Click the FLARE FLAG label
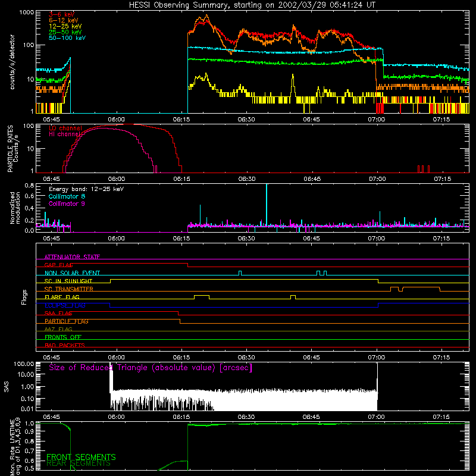476x476 pixels. [62, 297]
